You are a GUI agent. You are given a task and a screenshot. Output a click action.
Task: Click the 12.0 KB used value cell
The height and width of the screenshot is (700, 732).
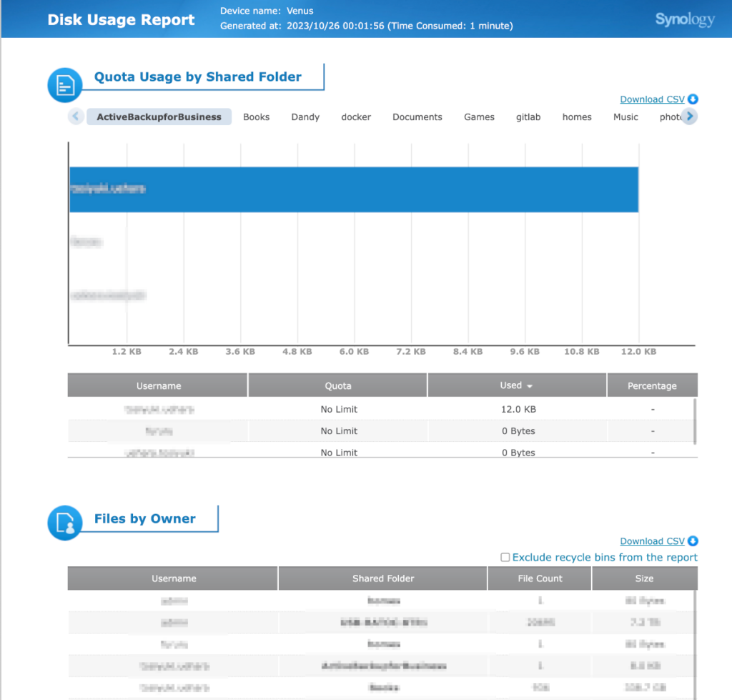click(x=518, y=410)
